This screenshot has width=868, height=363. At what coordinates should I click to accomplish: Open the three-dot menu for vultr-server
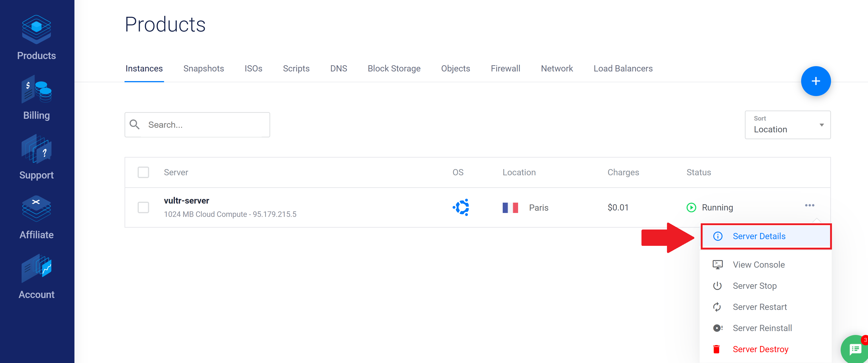coord(809,205)
